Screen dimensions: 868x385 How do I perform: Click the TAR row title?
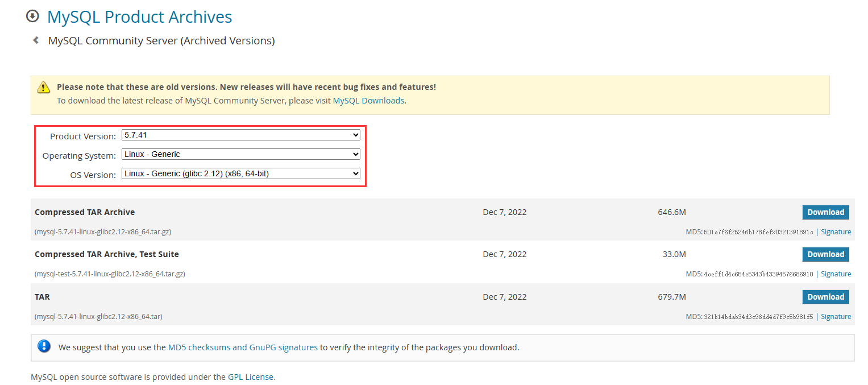pos(42,297)
